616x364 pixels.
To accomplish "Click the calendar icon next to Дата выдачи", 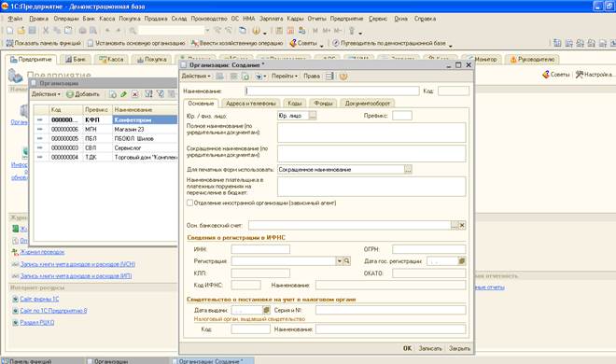I will pyautogui.click(x=266, y=310).
